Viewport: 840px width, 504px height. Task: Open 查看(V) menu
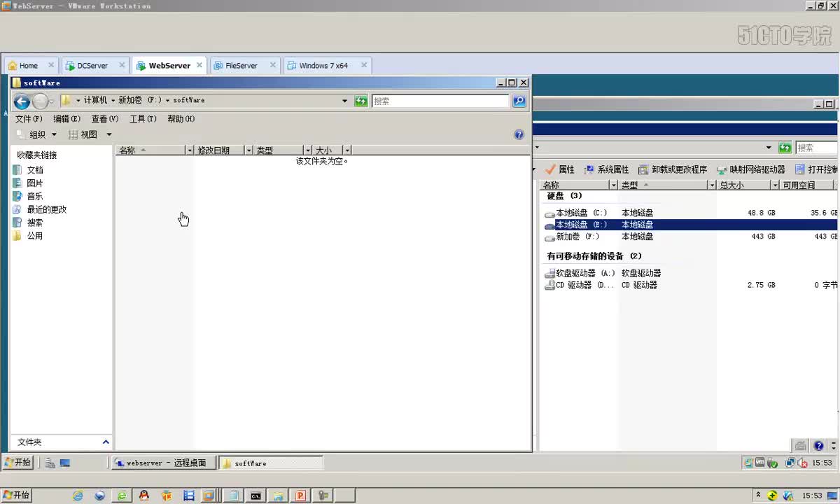[105, 119]
